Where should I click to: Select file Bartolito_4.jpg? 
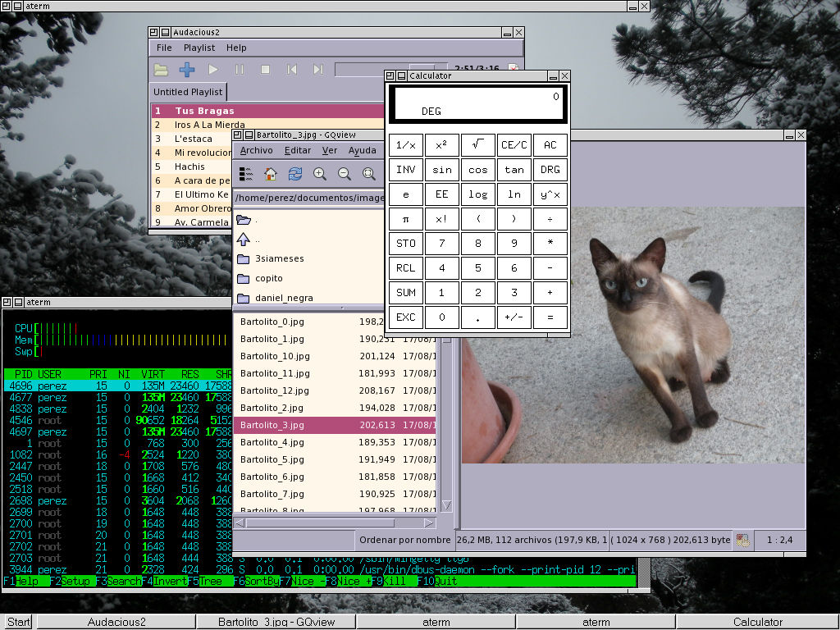[x=336, y=442]
